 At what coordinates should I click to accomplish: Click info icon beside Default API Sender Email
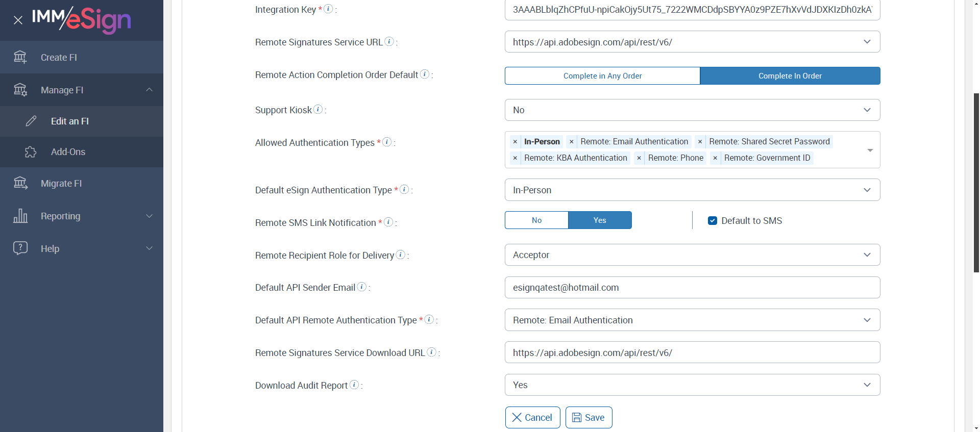(362, 287)
